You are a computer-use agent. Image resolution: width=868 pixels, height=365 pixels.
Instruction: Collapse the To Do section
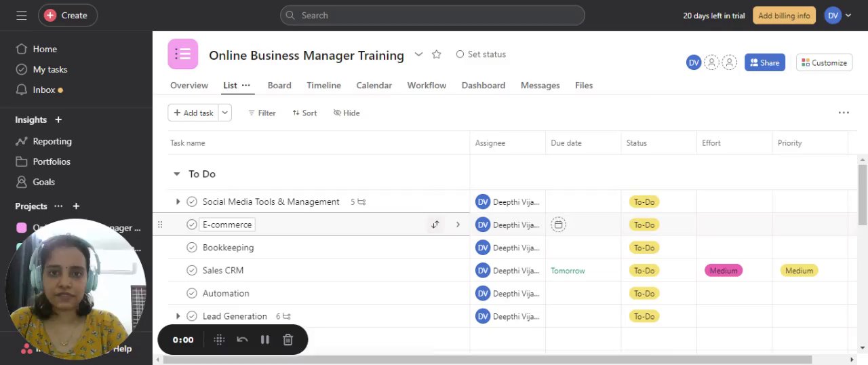tap(177, 174)
